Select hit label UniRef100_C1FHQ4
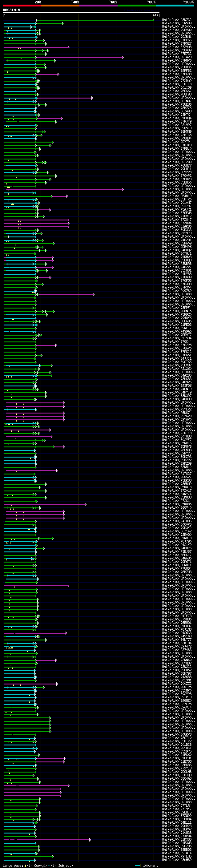197x868 pixels. (x=177, y=118)
